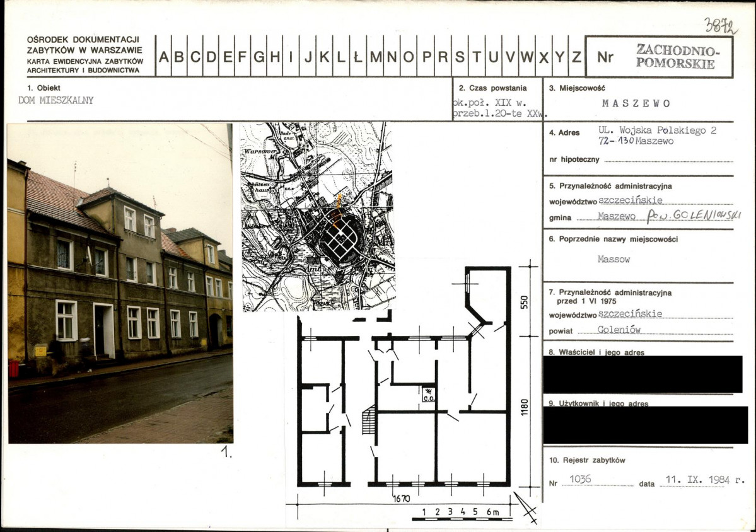
Task: Click the C.O. symbol in floor plan
Action: pos(429,395)
